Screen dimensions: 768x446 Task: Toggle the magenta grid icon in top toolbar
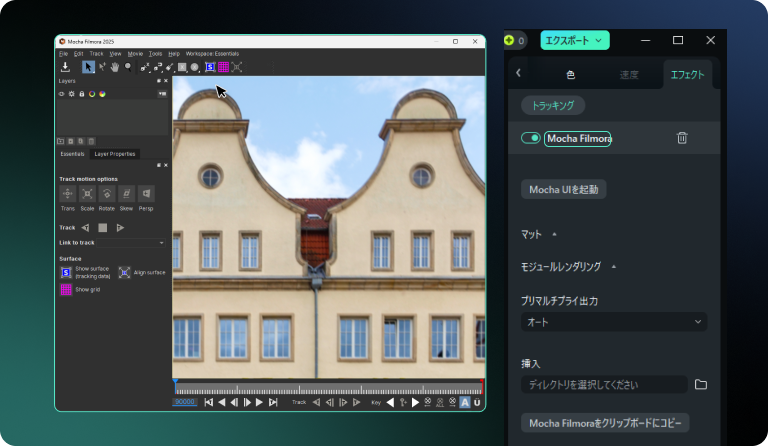click(223, 67)
